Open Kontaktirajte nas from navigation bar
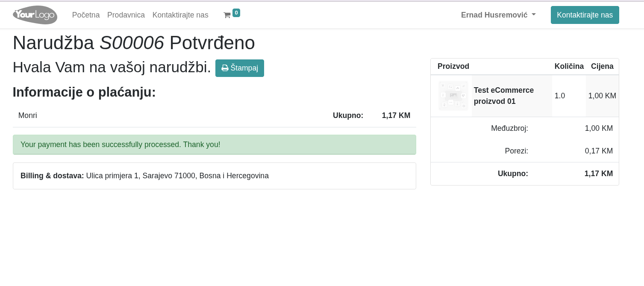The width and height of the screenshot is (644, 286). 180,15
